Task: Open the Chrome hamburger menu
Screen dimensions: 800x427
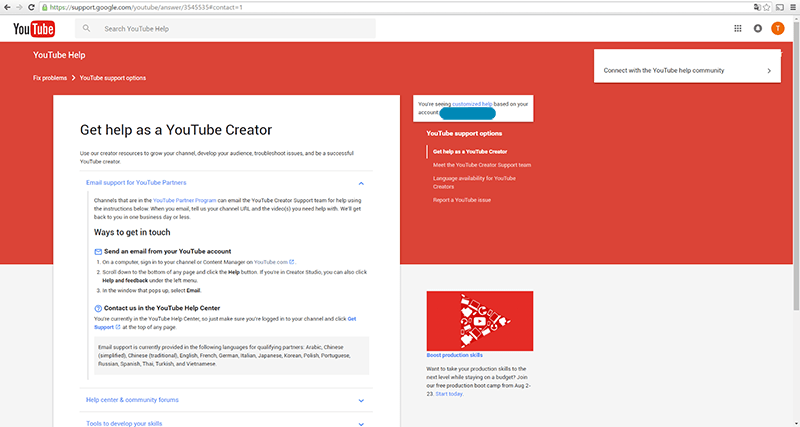Action: pos(793,8)
